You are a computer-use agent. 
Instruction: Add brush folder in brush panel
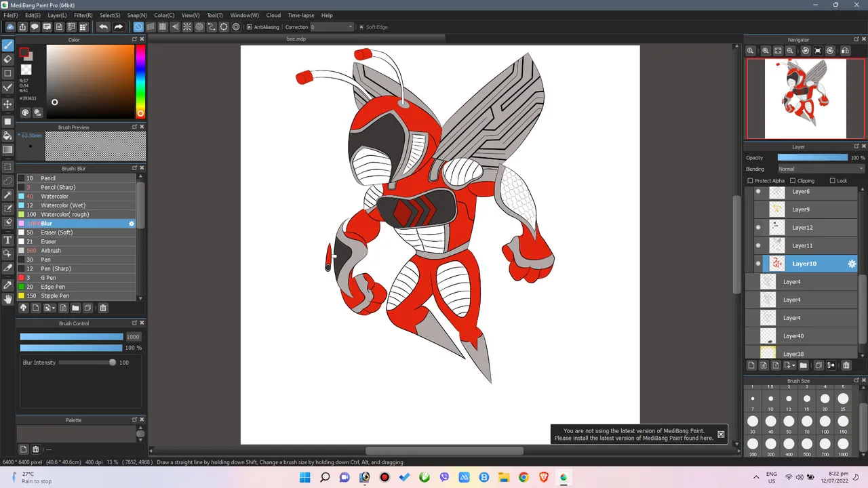pos(75,308)
